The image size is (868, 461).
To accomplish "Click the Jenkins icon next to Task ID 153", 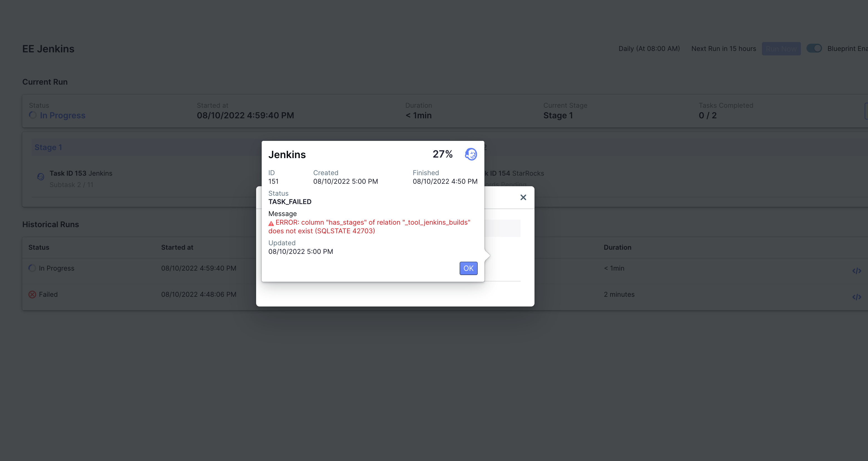I will click(41, 176).
